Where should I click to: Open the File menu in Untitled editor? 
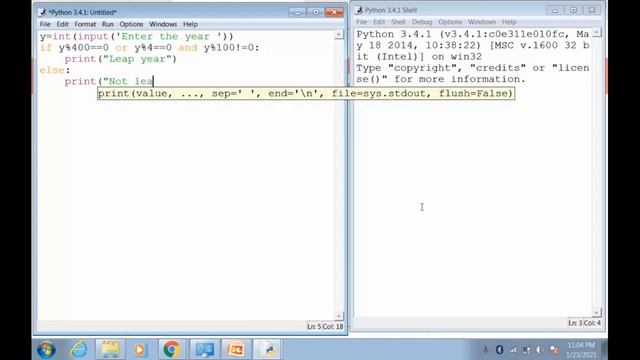[45, 24]
